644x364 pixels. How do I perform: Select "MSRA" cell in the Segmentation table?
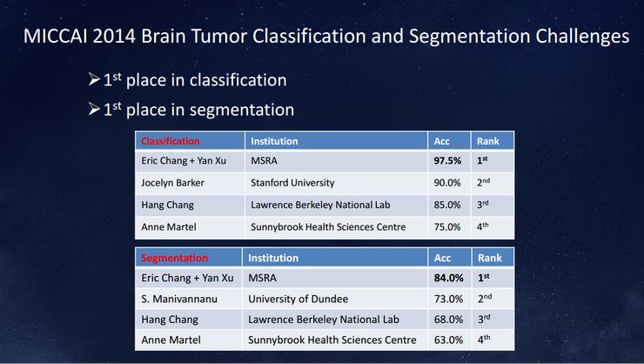click(x=263, y=278)
